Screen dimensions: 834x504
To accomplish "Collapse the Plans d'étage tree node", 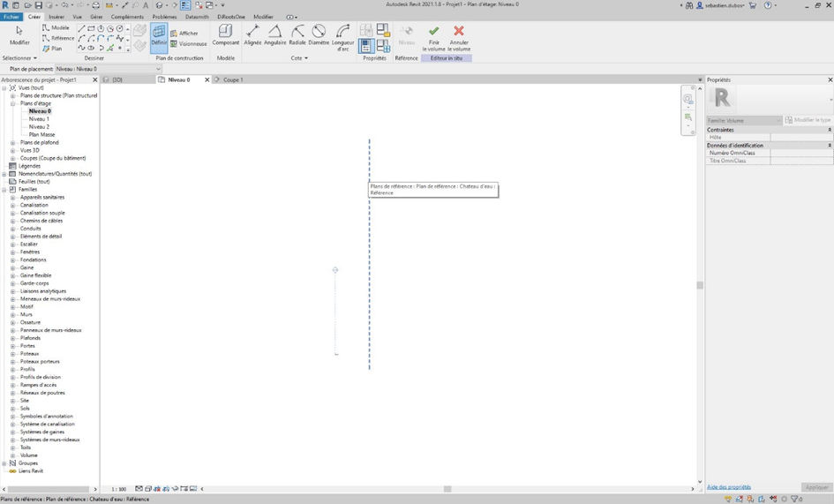I will coord(13,104).
